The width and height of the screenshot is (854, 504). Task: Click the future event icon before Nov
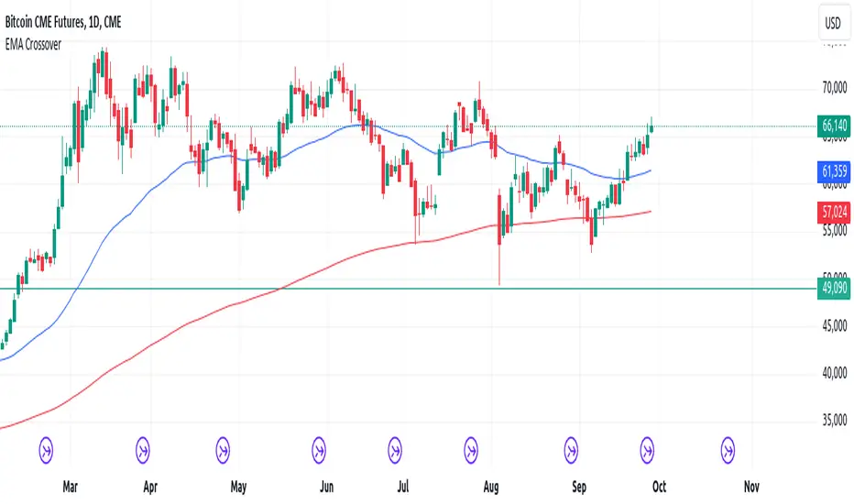coord(728,451)
